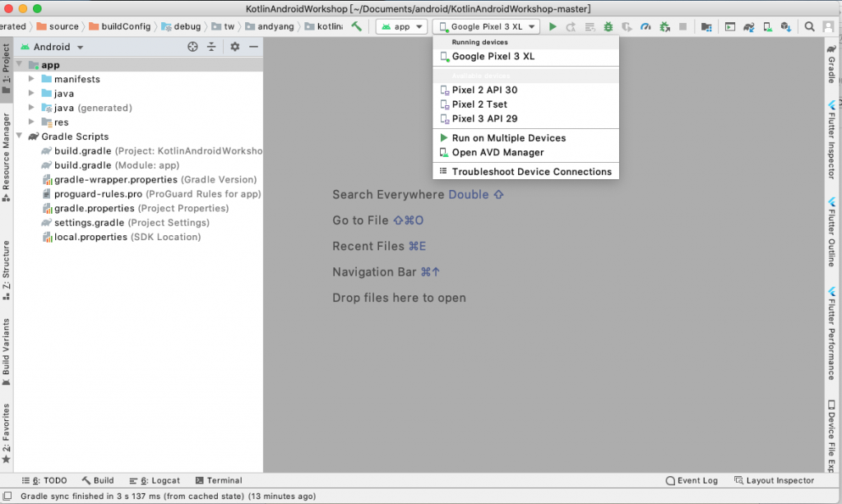Screen dimensions: 842x504
Task: Open Project panel settings gear
Action: click(234, 47)
